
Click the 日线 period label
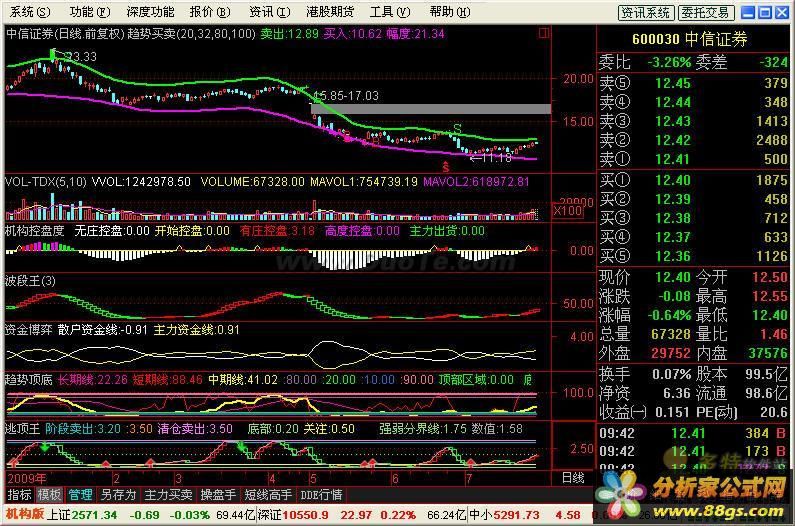(573, 478)
